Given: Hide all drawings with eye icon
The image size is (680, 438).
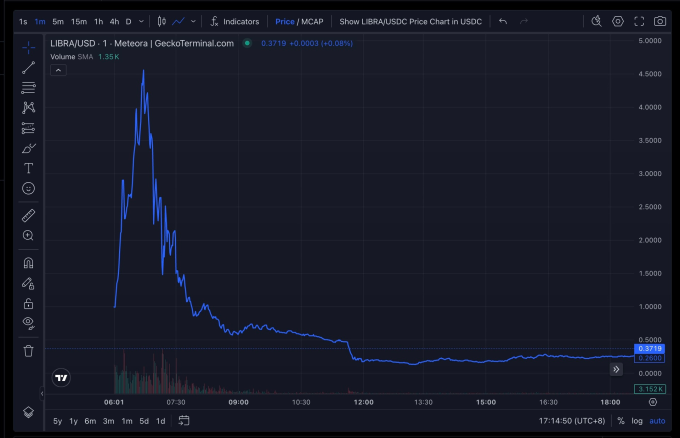Looking at the screenshot, I should pos(29,323).
